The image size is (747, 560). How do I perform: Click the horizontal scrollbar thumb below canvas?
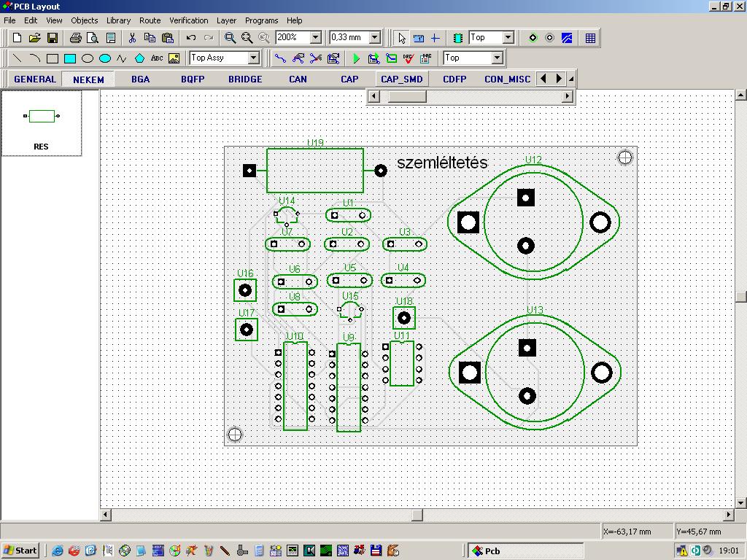417,515
